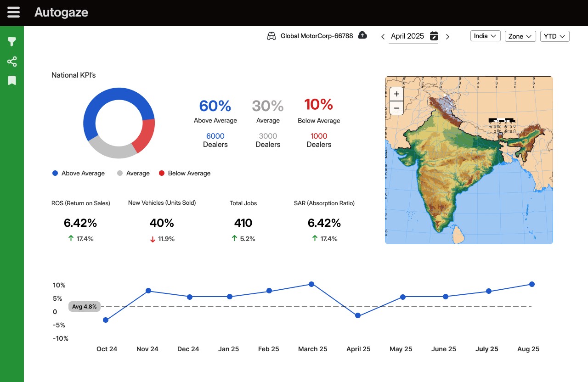The image size is (588, 382).
Task: Select the Feb 25 data point
Action: coord(269,291)
